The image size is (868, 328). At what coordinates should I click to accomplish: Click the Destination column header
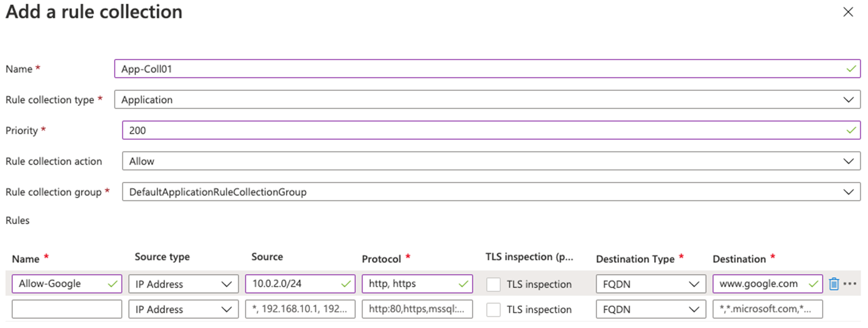click(739, 259)
